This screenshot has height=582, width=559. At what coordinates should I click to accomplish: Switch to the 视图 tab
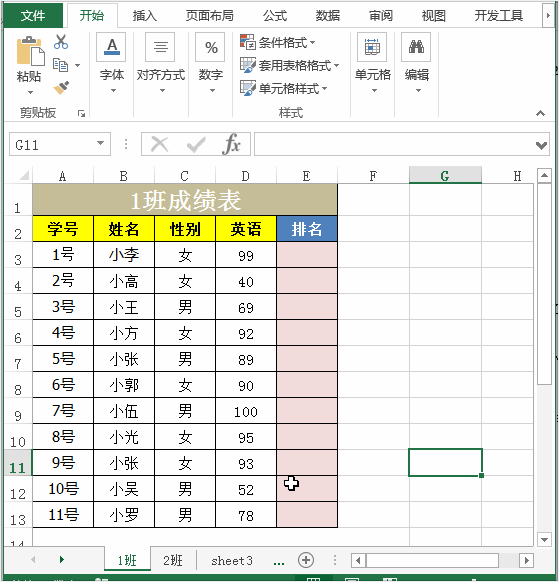click(434, 16)
